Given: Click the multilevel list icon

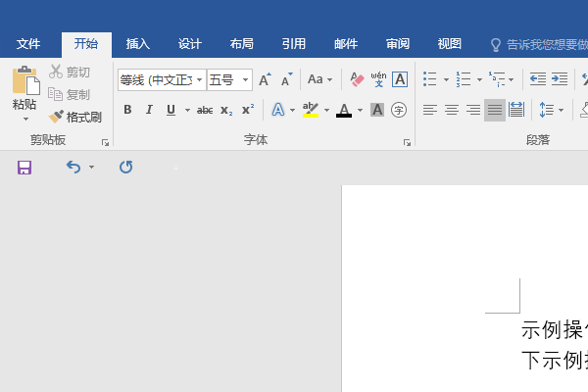Looking at the screenshot, I should point(497,79).
